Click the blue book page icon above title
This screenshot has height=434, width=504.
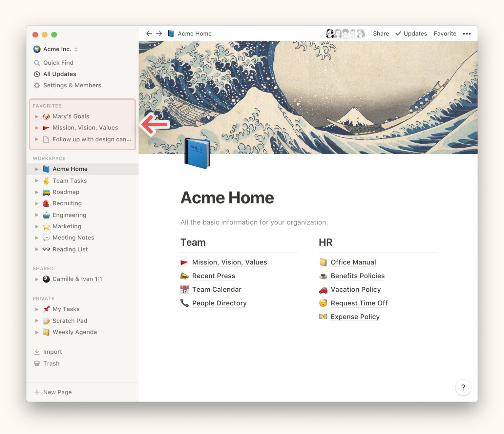(x=197, y=153)
